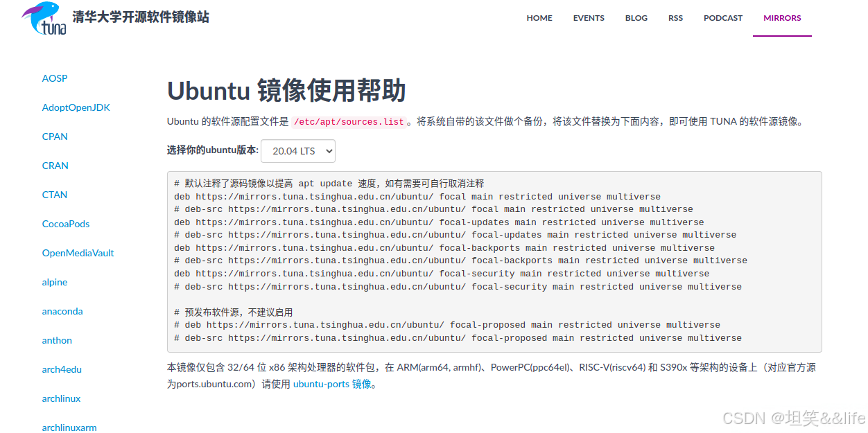Image resolution: width=868 pixels, height=433 pixels.
Task: Click the TUNA logo icon
Action: (44, 19)
